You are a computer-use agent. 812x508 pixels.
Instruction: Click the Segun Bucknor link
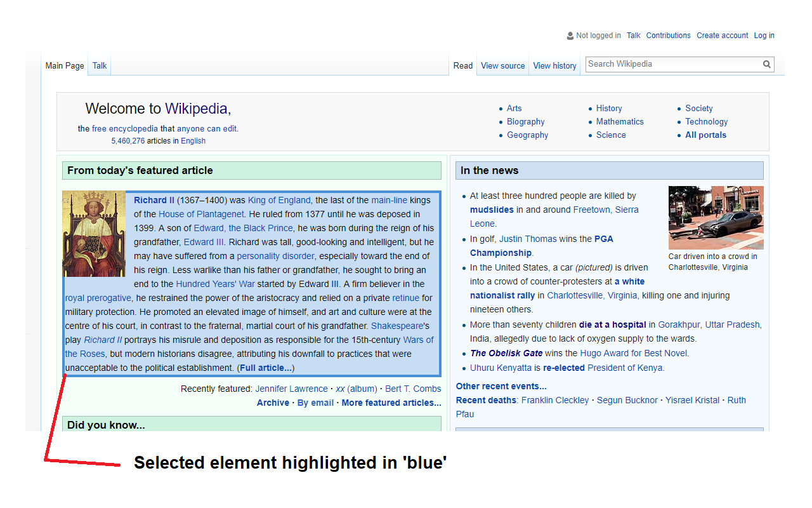(627, 400)
